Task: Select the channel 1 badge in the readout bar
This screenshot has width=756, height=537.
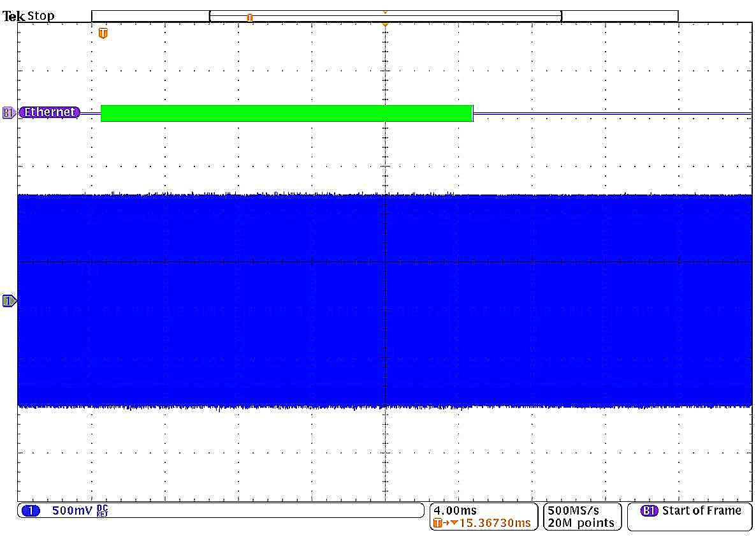Action: [x=31, y=511]
